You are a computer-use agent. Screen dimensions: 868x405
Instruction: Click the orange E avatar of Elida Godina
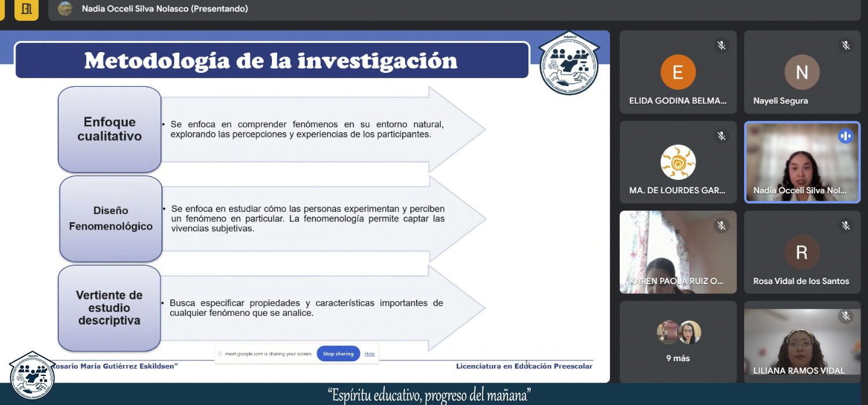click(x=678, y=72)
